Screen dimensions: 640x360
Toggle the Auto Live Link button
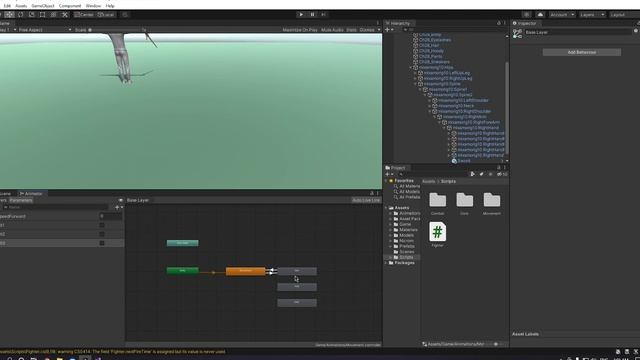pos(366,200)
